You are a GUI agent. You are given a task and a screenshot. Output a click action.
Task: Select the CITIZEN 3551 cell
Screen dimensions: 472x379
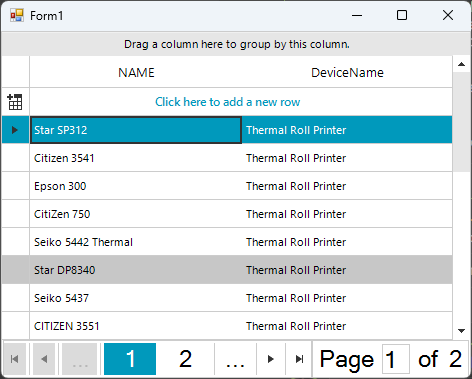[136, 326]
